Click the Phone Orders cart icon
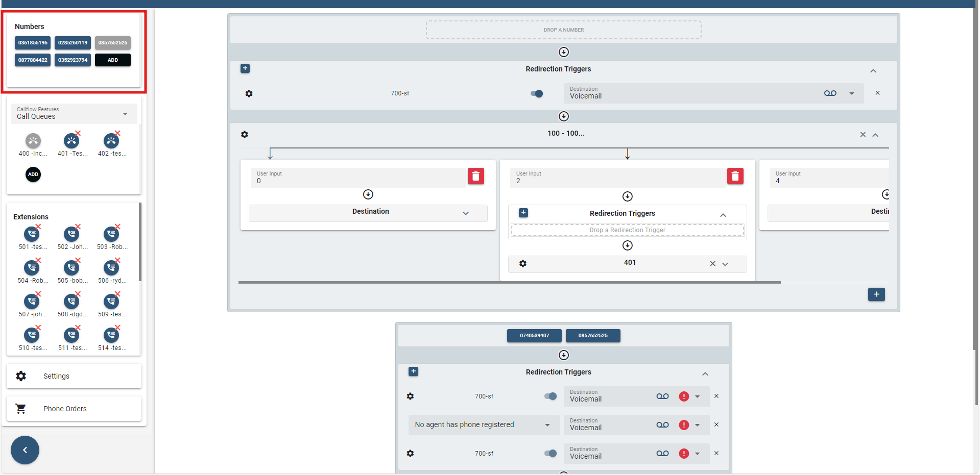This screenshot has width=980, height=475. pyautogui.click(x=21, y=409)
